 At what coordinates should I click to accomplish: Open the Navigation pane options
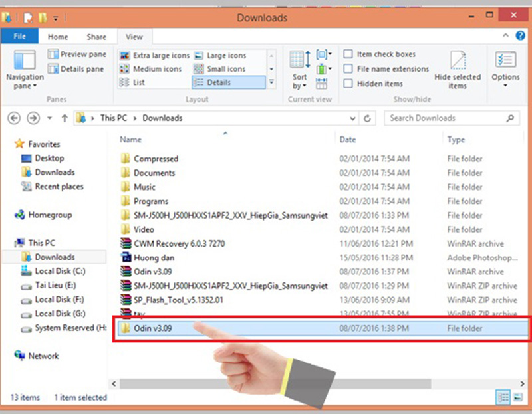point(25,70)
